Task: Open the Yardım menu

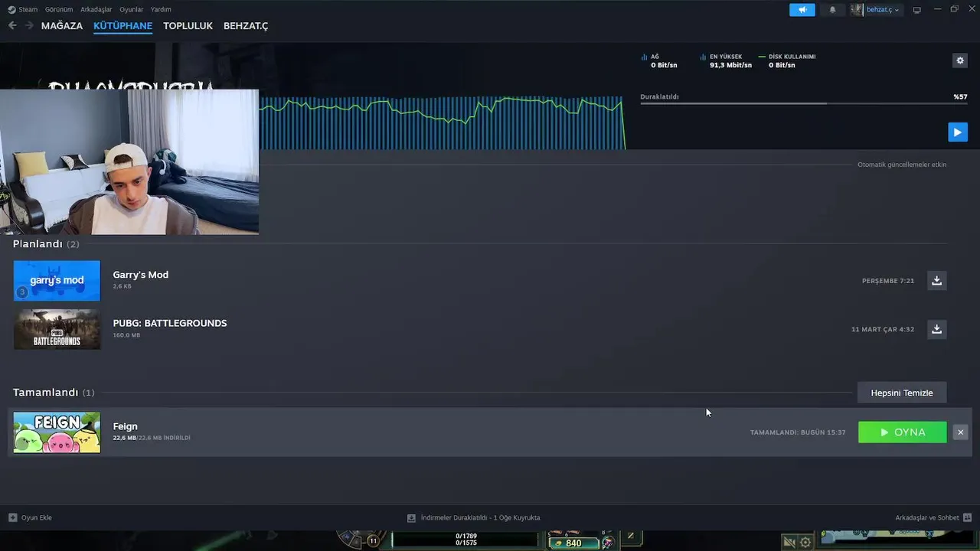Action: 161,10
